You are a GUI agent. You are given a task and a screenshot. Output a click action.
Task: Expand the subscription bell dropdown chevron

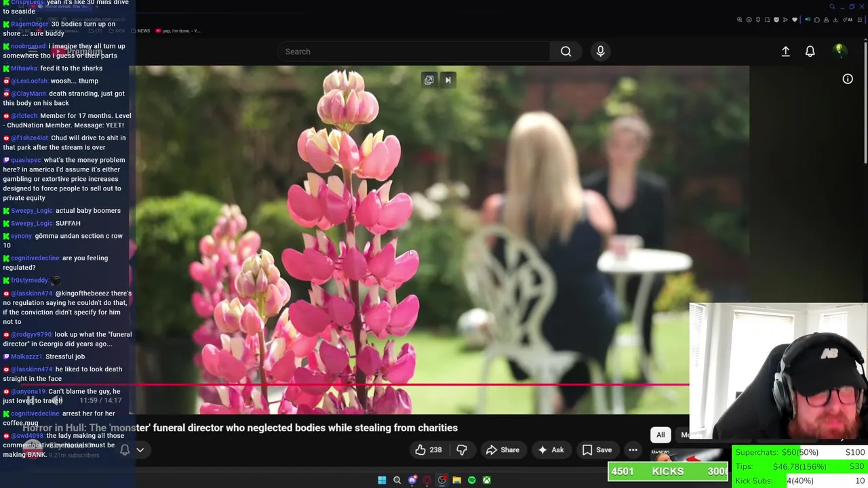pyautogui.click(x=140, y=449)
